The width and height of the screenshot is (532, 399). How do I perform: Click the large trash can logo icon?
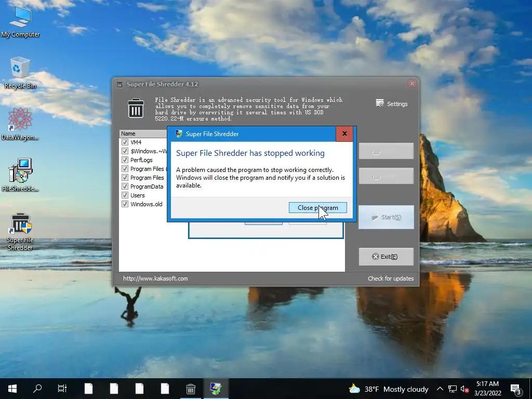coord(136,108)
